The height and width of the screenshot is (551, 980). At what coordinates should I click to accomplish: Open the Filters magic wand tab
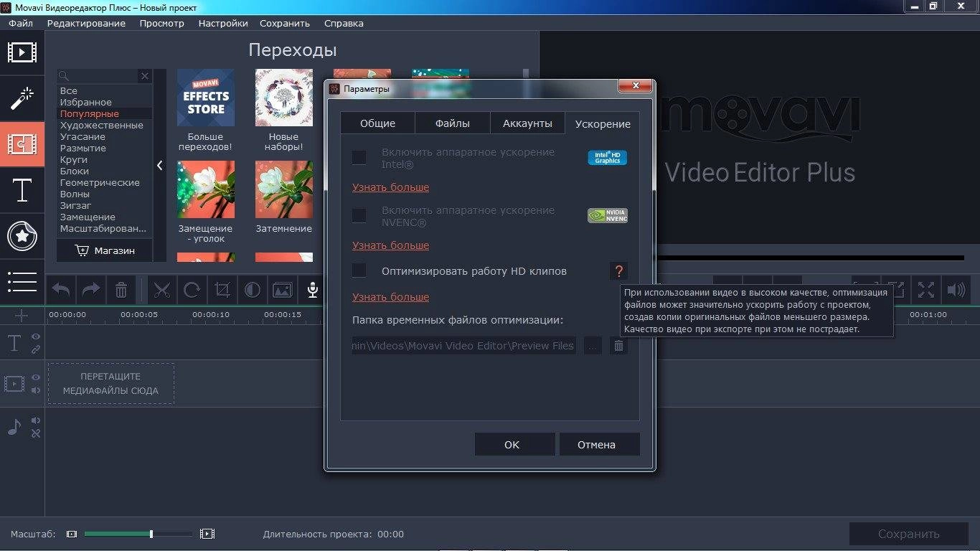point(22,98)
